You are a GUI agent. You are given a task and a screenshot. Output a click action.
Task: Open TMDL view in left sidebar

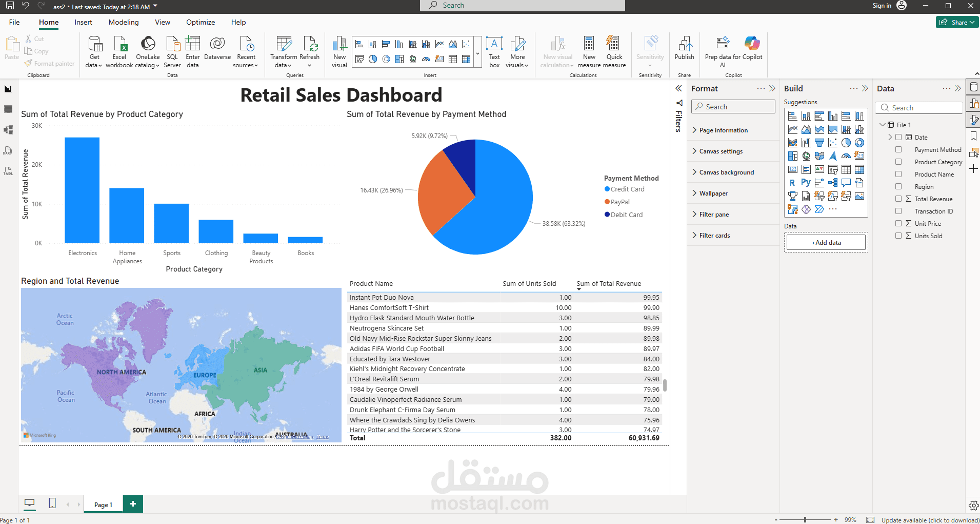click(8, 171)
